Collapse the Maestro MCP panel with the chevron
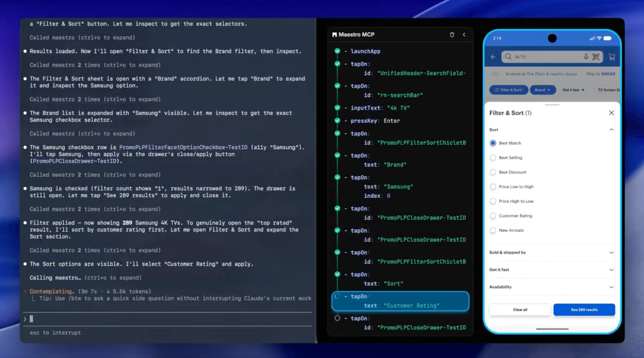The image size is (644, 358). click(464, 34)
